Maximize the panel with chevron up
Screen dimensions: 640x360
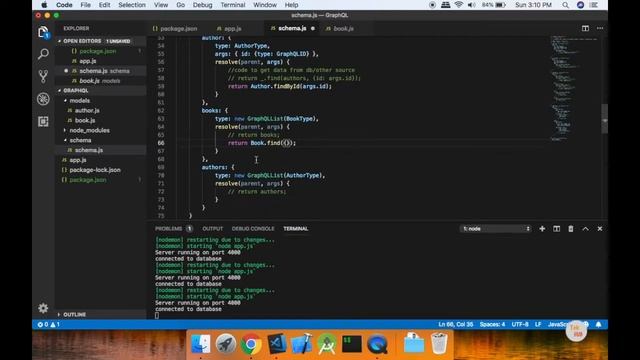pos(585,229)
